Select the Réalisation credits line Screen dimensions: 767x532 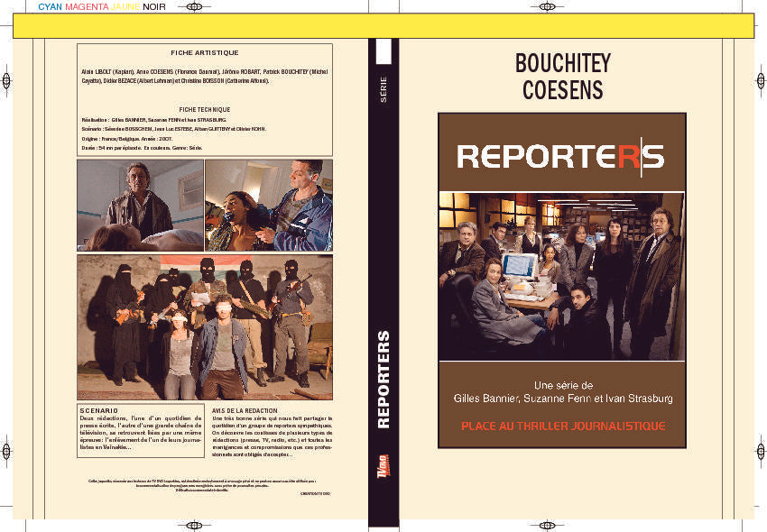coord(154,120)
